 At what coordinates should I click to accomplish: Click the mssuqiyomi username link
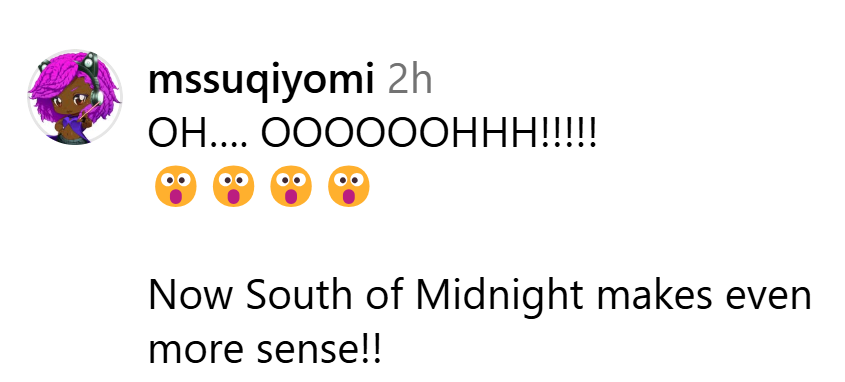(x=261, y=81)
